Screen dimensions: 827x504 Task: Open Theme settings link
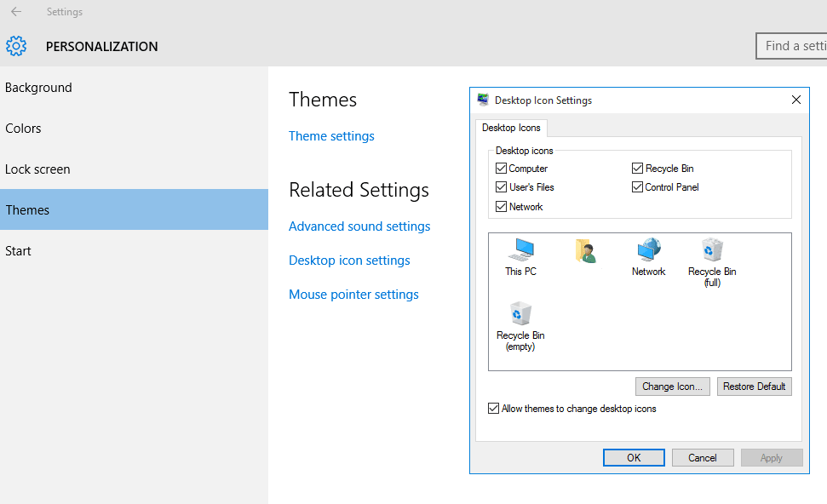tap(331, 135)
